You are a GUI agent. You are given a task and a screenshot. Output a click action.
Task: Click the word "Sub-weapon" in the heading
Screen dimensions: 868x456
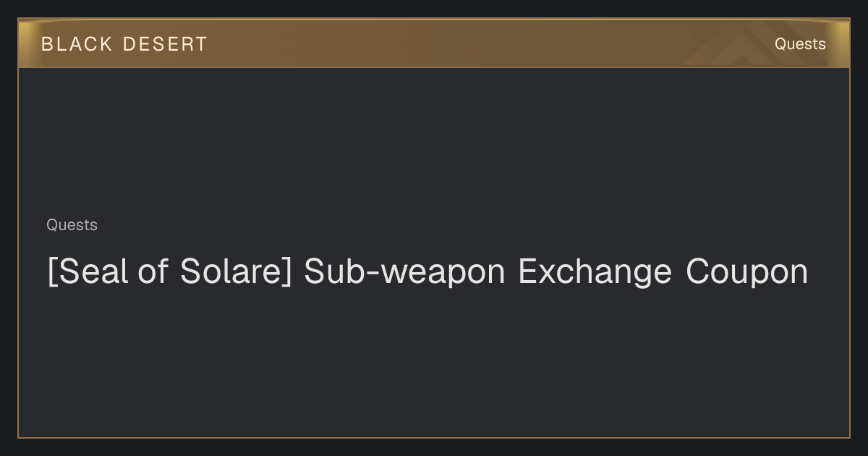tap(404, 272)
